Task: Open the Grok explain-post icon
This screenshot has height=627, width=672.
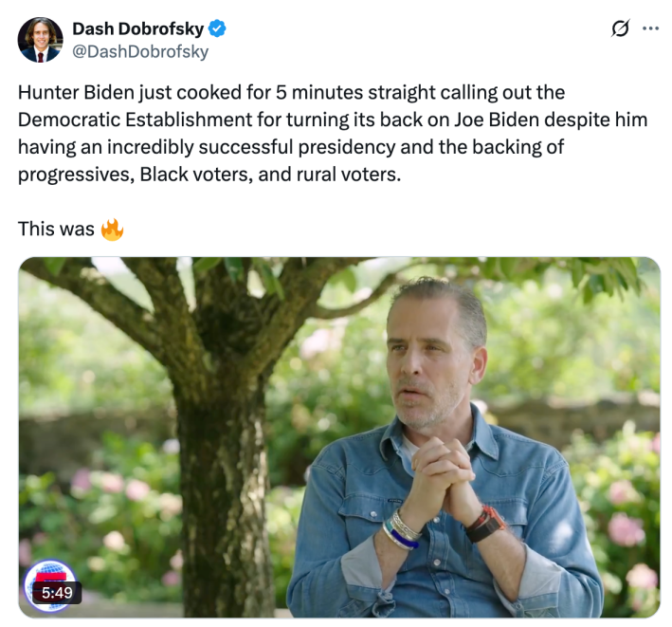Action: (620, 28)
